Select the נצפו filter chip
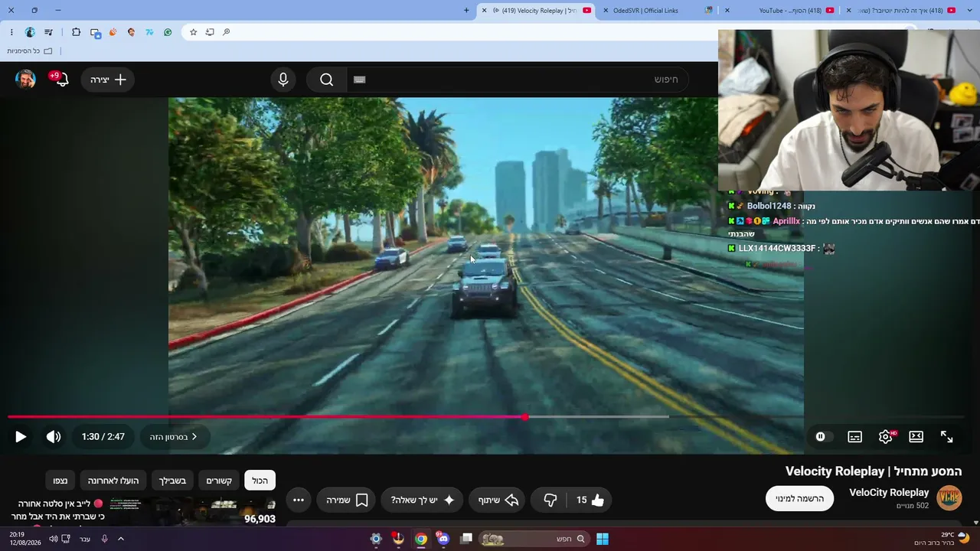Image resolution: width=980 pixels, height=551 pixels. coord(60,481)
